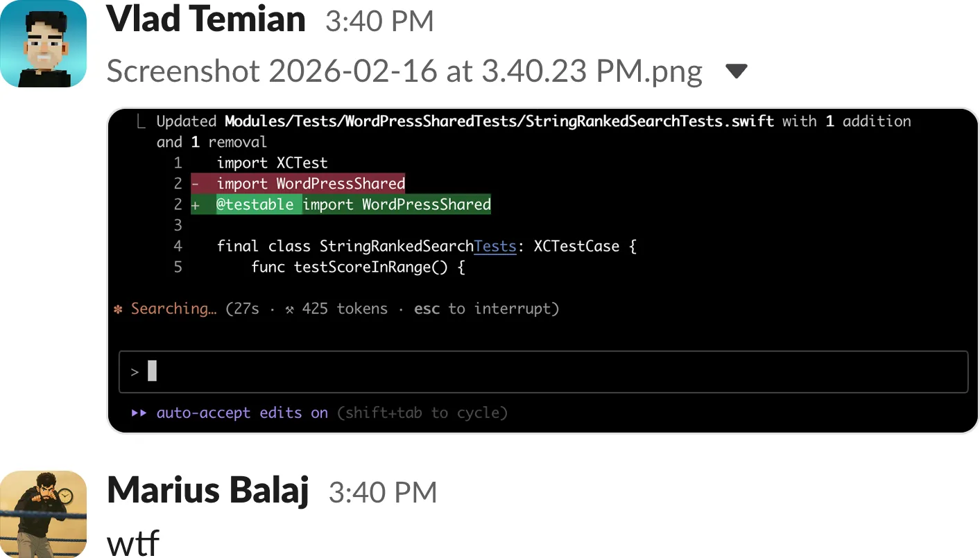Click the Claude Code spinner asterisk icon
Screen dimensions: 980x558
pos(120,308)
